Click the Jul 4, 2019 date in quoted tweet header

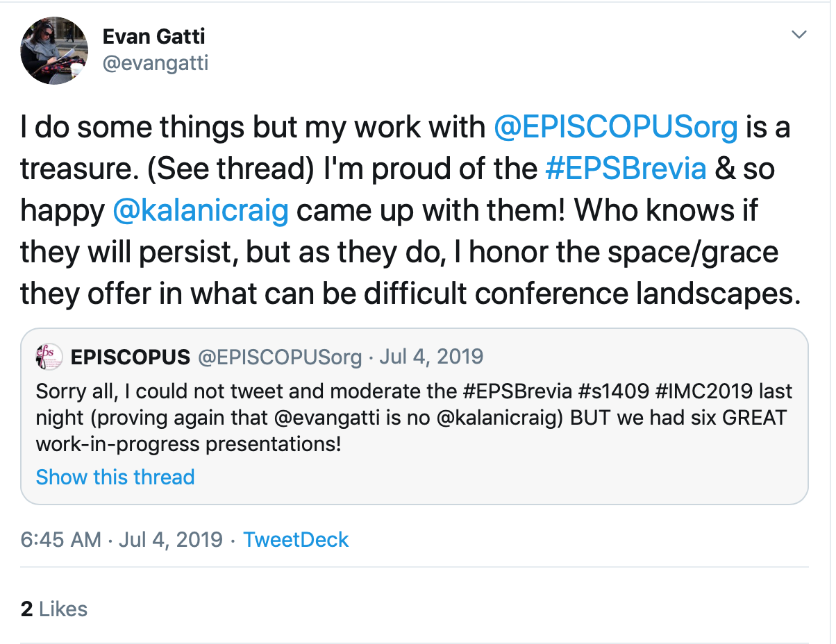point(431,357)
